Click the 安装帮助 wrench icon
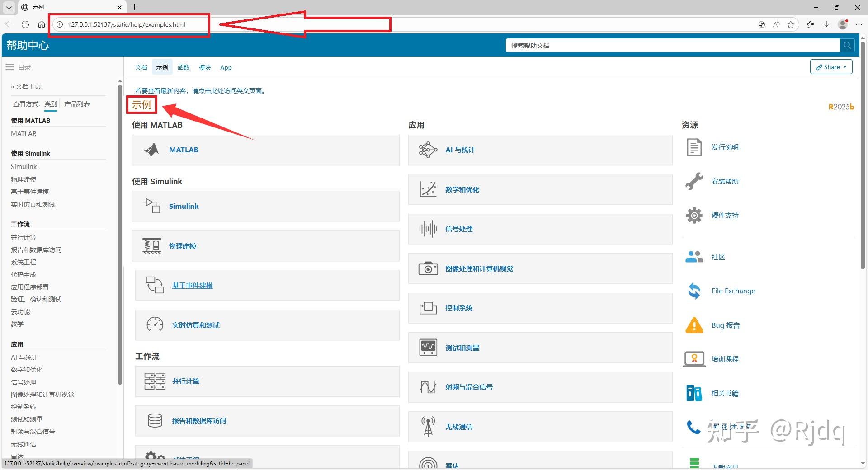 click(x=694, y=181)
